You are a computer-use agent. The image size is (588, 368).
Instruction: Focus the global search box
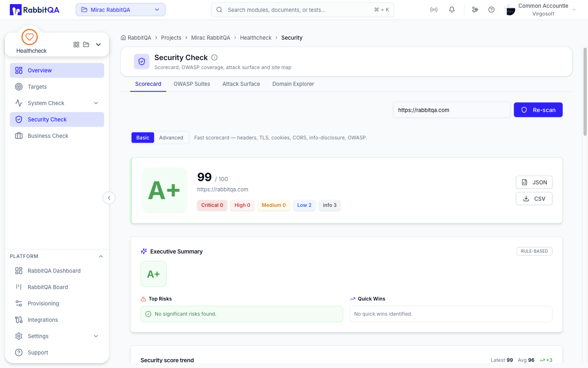[303, 10]
